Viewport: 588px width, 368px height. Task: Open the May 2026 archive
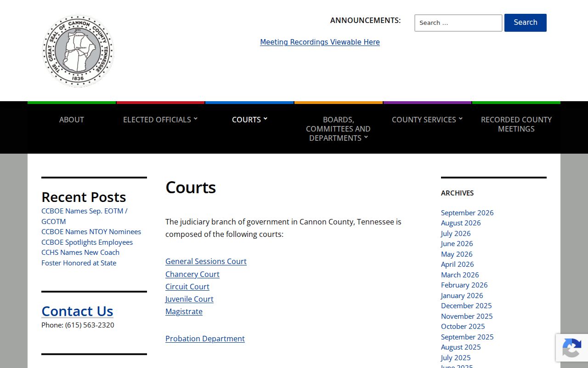pyautogui.click(x=457, y=254)
